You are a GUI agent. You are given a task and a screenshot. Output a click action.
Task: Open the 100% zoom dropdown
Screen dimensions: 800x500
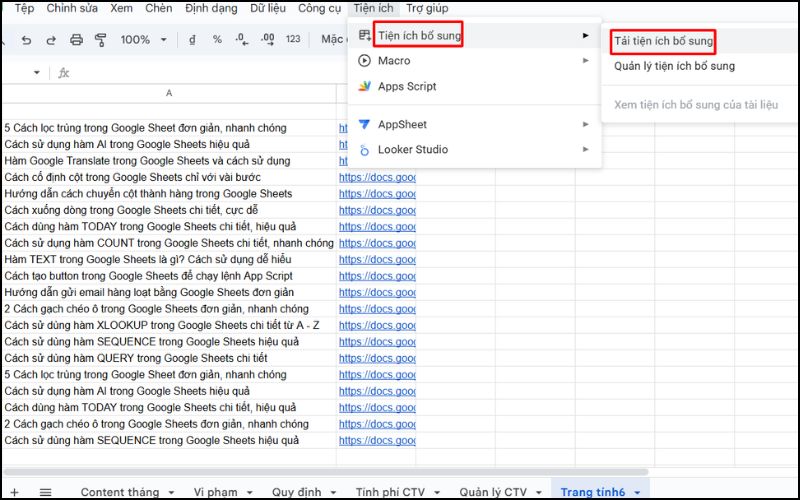[143, 40]
